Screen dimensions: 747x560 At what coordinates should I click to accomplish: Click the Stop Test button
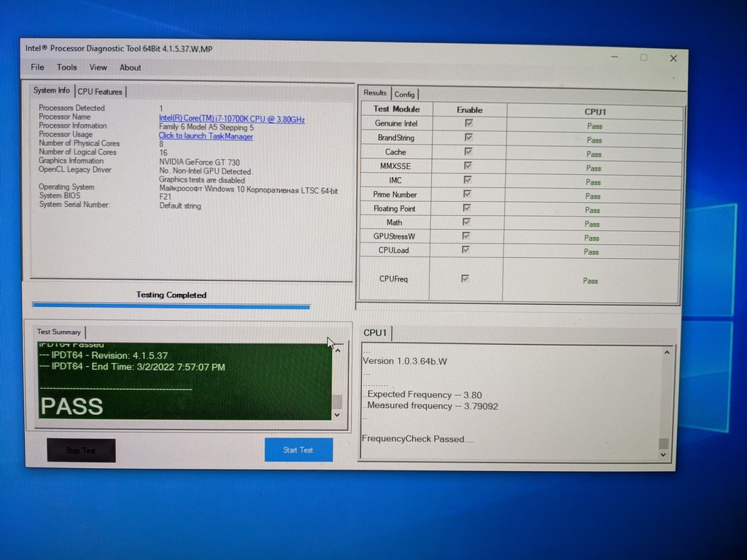81,451
